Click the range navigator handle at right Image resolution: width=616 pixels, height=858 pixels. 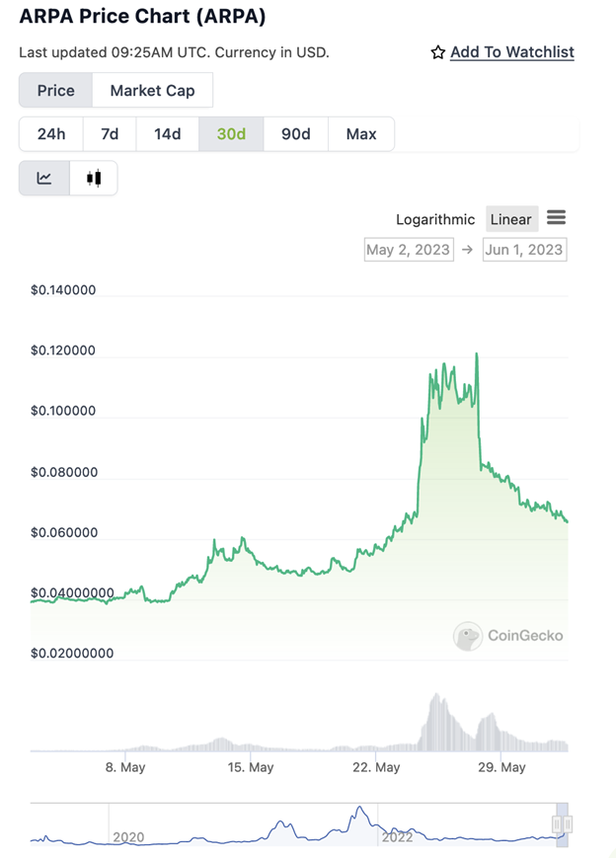tap(563, 824)
